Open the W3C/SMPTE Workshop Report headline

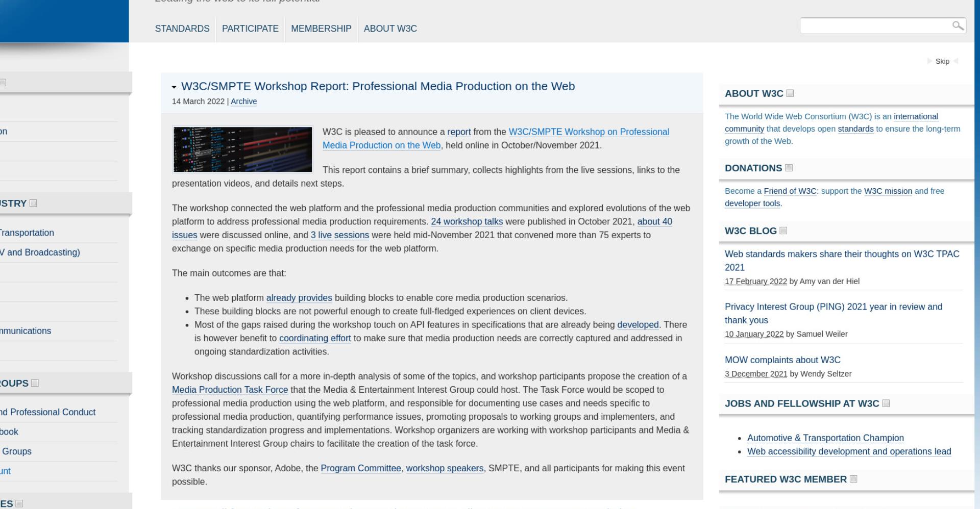pyautogui.click(x=378, y=86)
